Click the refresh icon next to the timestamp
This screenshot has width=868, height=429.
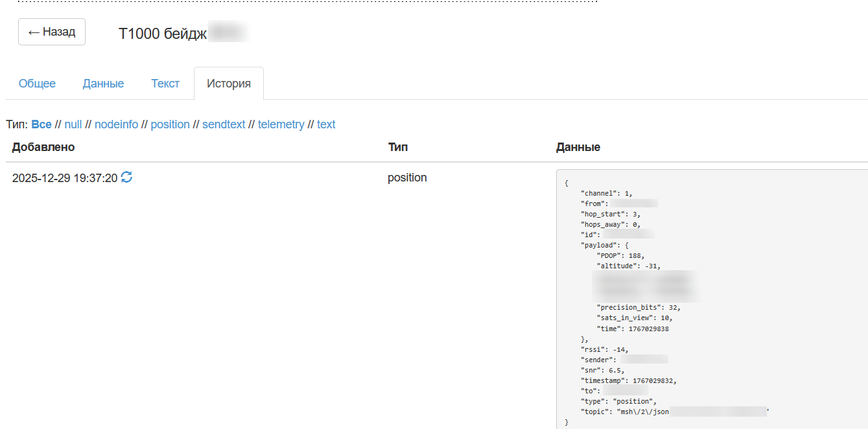[127, 177]
